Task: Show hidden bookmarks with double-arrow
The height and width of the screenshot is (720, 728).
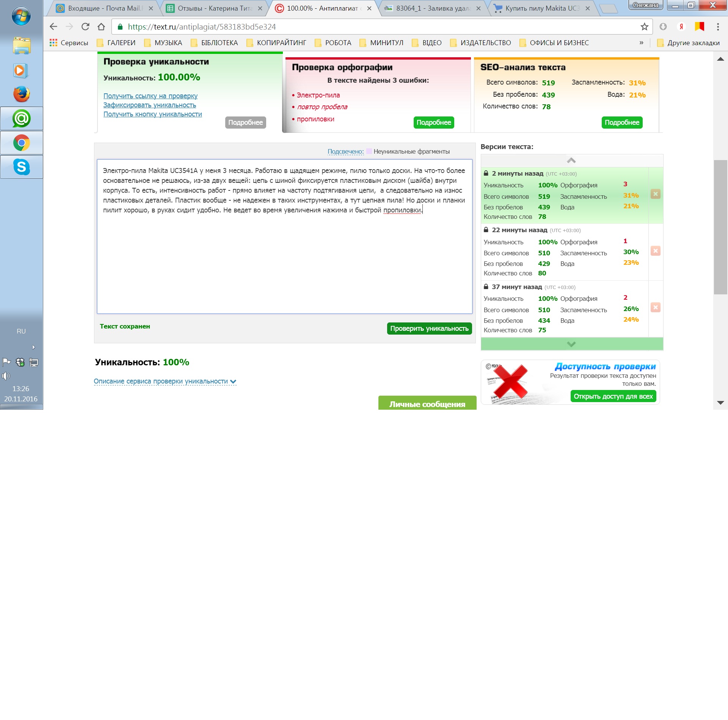Action: [641, 42]
